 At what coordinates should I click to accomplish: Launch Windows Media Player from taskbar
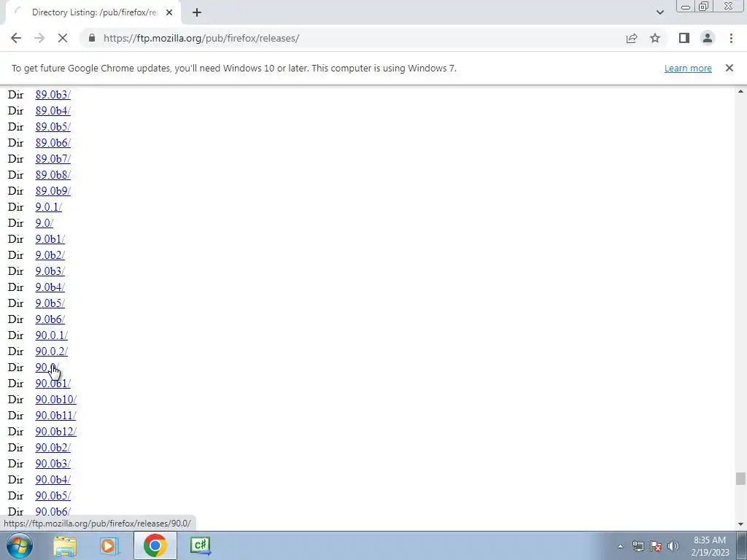point(109,545)
